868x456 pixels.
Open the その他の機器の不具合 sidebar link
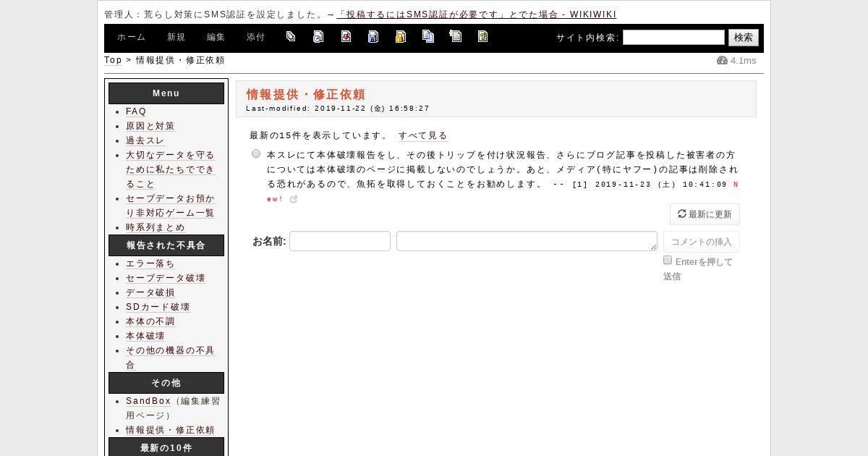(171, 358)
